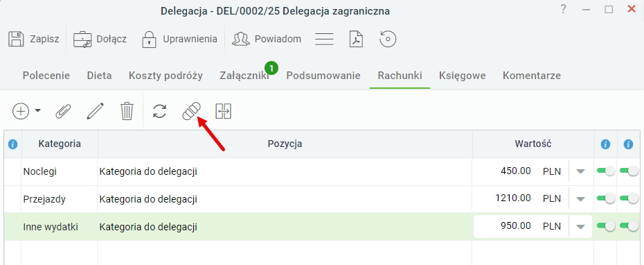Switch to the Dieta tab

pos(100,76)
